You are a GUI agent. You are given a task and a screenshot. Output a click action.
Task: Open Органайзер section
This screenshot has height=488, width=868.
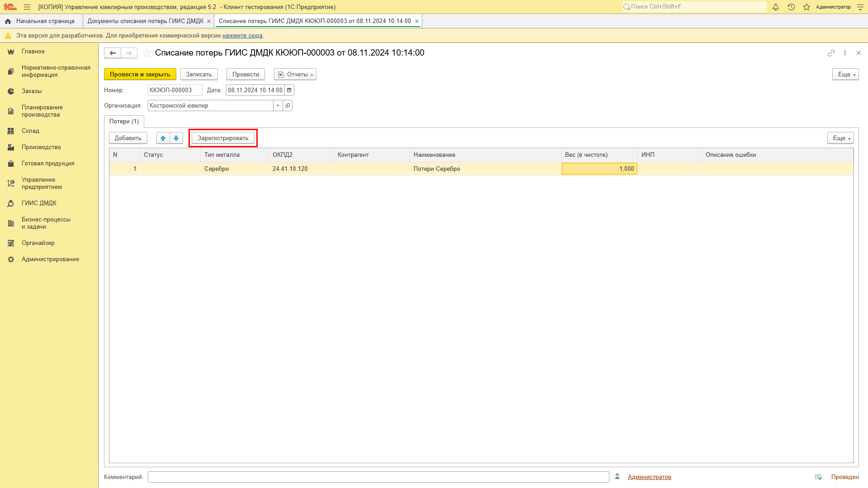[38, 243]
